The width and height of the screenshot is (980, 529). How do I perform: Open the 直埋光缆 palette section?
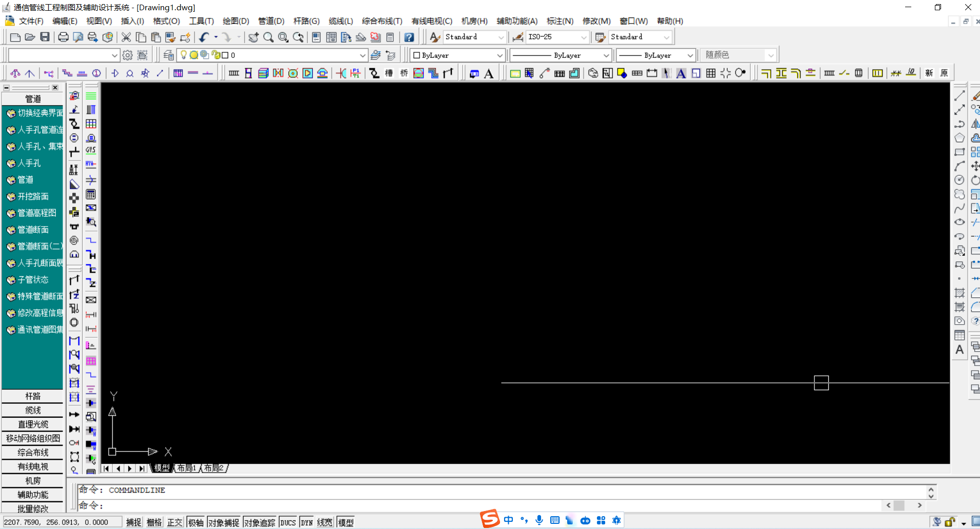coord(33,424)
